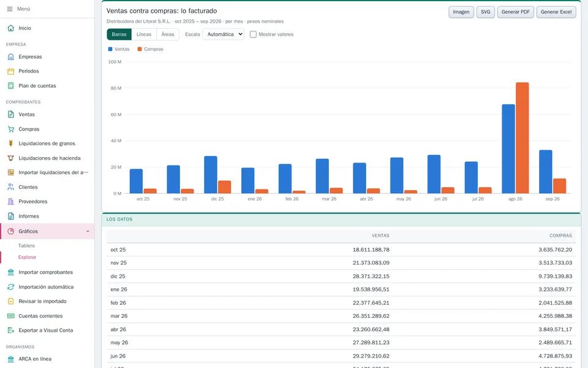Switch the chart to Barras view
Screen dimensions: 588x368
pos(119,34)
